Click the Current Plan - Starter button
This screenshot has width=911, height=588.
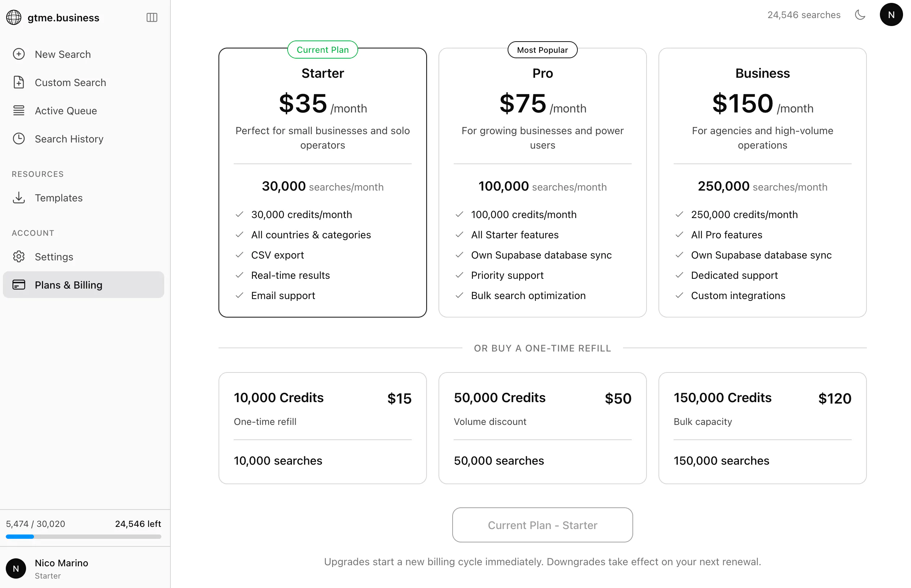click(542, 525)
